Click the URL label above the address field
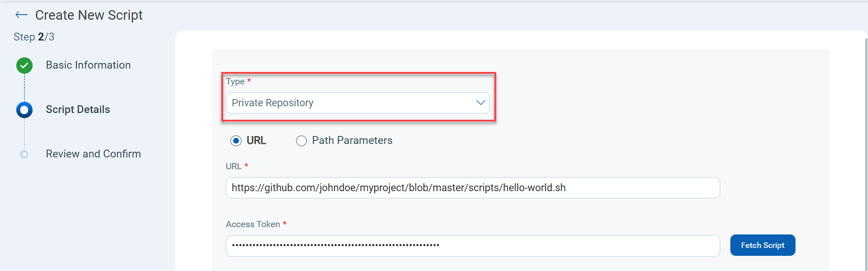Screen dimensions: 868x271 tap(234, 166)
